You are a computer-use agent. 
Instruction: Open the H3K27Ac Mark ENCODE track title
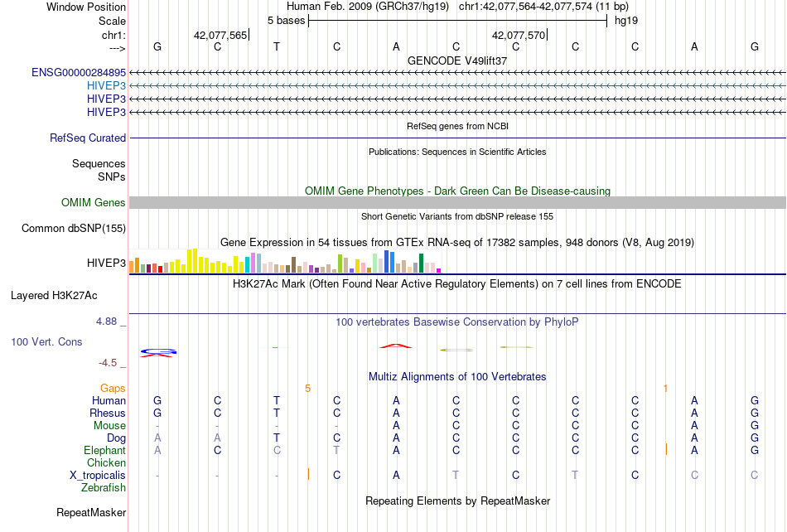[457, 284]
